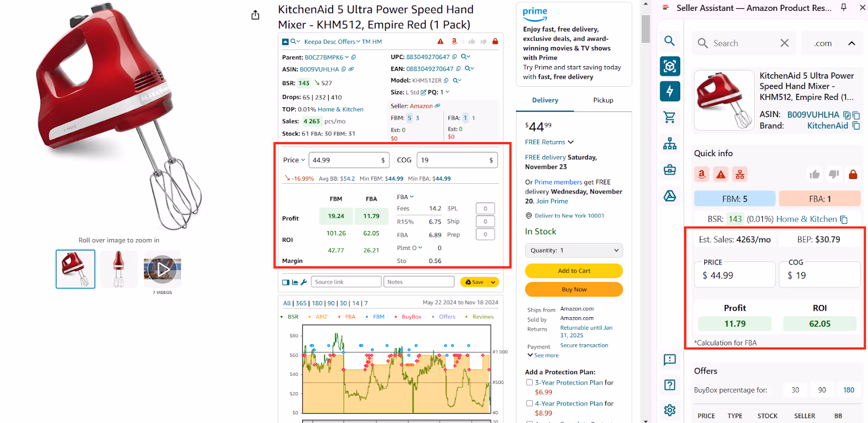Click the thumbs down icon in Quick info
This screenshot has height=423, width=868.
834,174
